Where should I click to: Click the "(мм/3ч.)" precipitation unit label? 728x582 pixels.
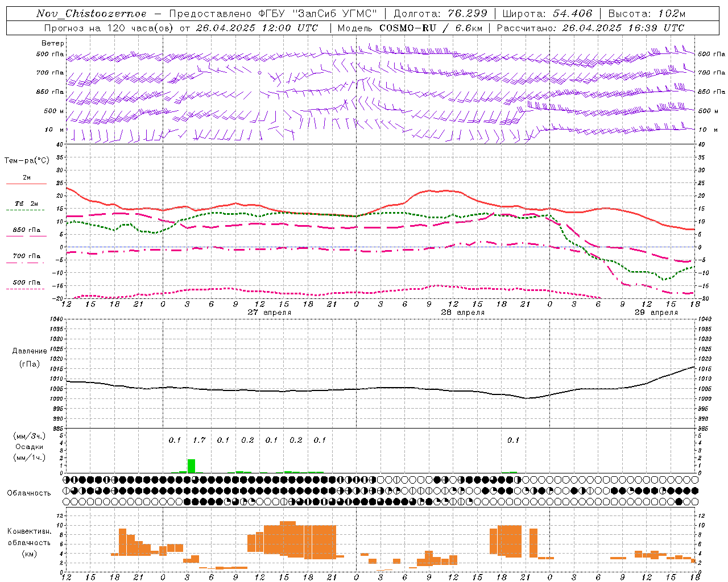[29, 436]
